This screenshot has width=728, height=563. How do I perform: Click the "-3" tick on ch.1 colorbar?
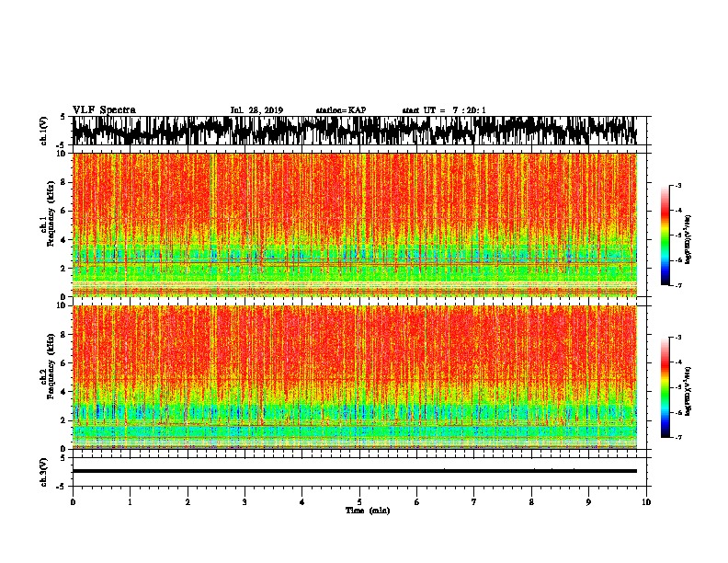[x=678, y=185]
